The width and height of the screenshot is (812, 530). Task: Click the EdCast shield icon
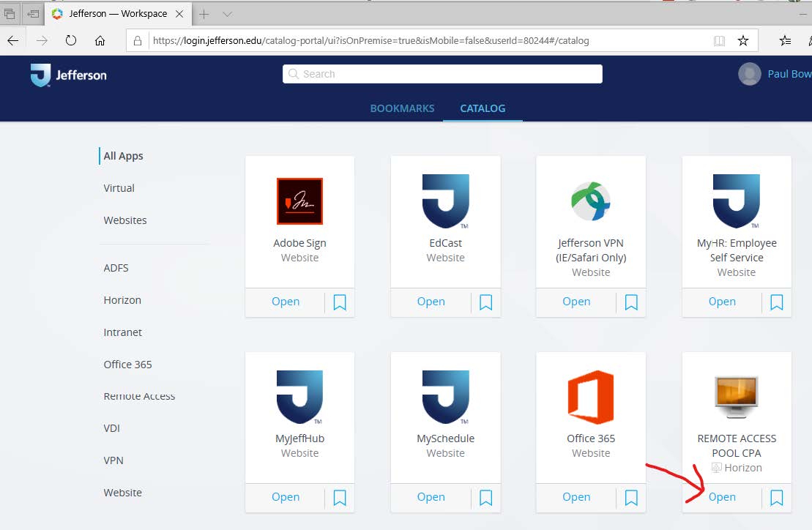click(x=445, y=201)
